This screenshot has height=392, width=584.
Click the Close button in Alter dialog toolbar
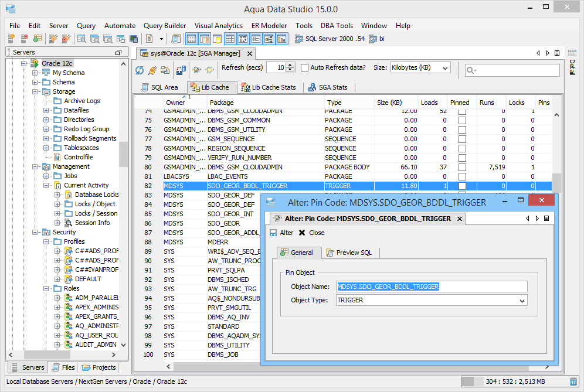312,233
